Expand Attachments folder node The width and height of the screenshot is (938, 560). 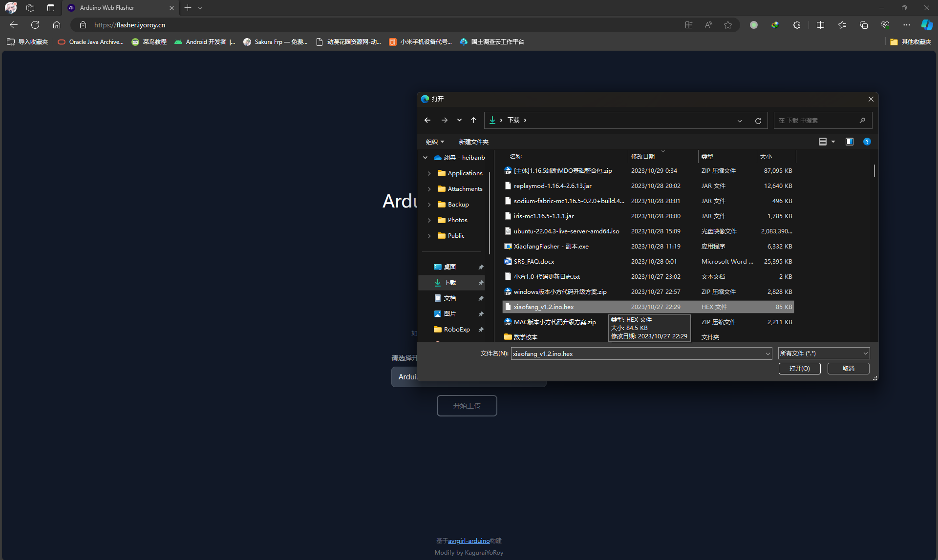coord(429,189)
